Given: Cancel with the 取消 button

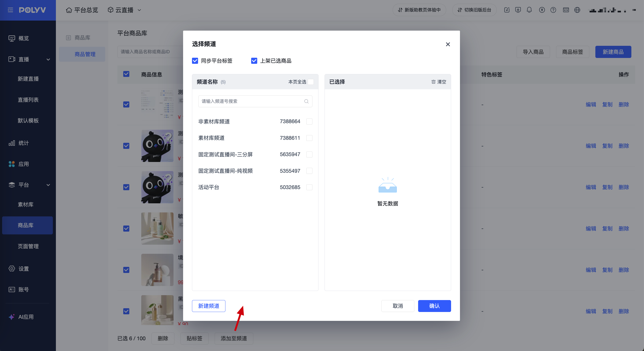Looking at the screenshot, I should click(x=398, y=306).
